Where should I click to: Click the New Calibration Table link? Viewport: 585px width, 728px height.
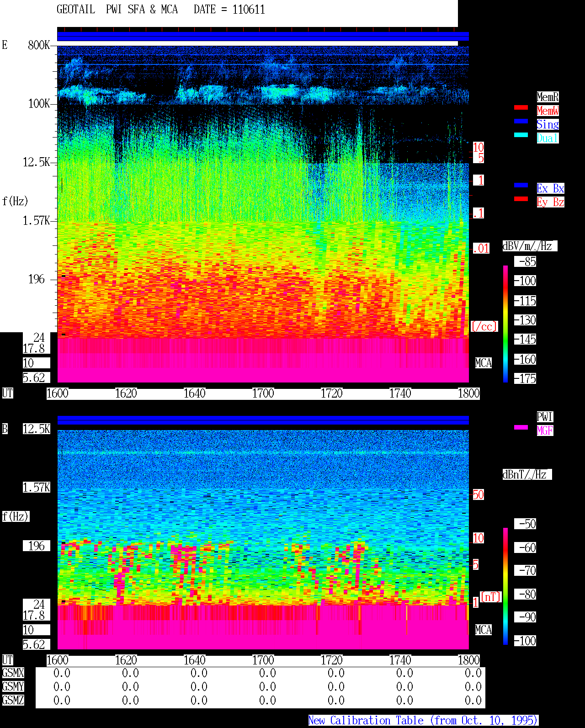pyautogui.click(x=423, y=721)
